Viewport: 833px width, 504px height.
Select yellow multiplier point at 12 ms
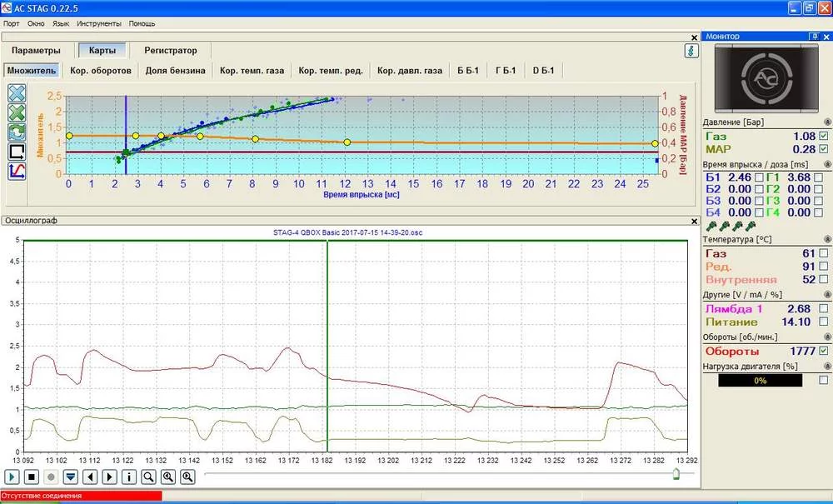[347, 142]
